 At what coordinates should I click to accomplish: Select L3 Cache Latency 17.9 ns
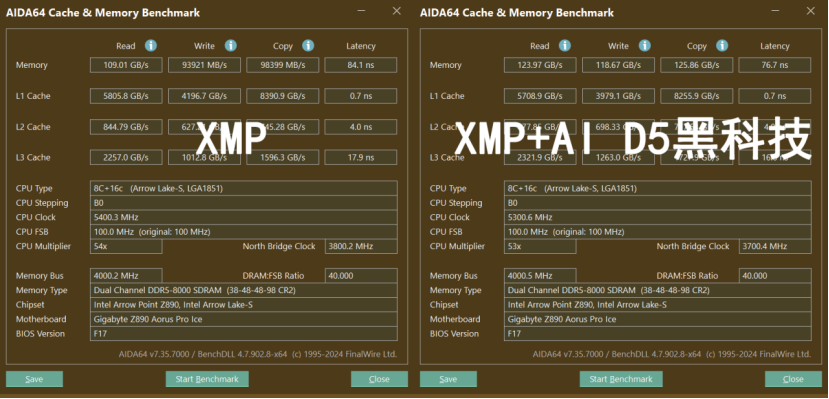[x=361, y=157]
